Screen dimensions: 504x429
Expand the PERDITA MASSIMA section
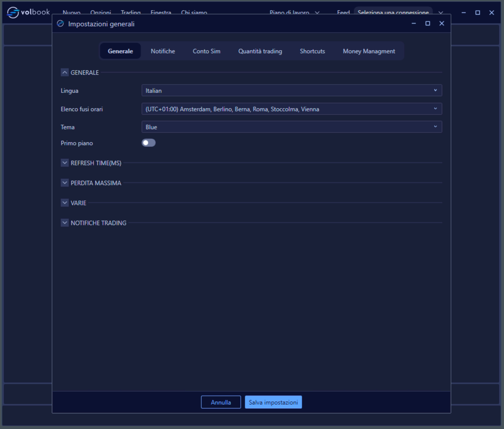(x=65, y=183)
